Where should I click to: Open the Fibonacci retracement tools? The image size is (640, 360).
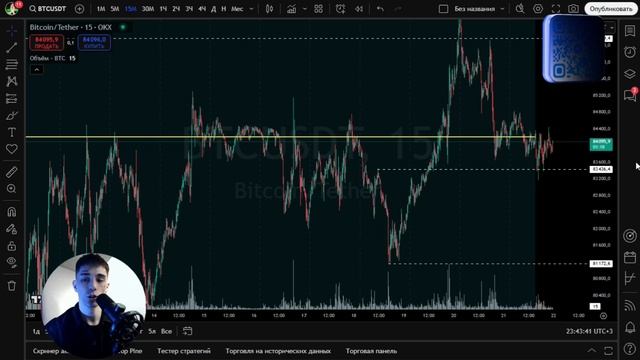(x=11, y=64)
